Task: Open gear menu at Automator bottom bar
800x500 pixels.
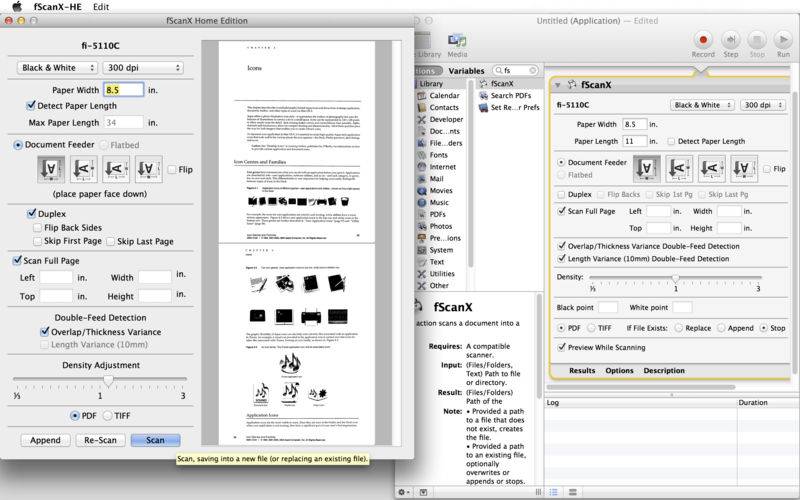Action: click(x=404, y=492)
